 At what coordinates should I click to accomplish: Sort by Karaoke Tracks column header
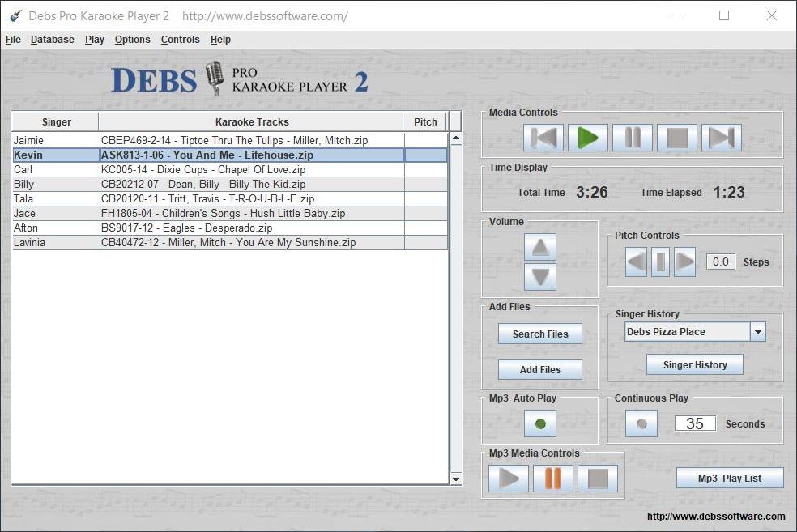(x=251, y=122)
